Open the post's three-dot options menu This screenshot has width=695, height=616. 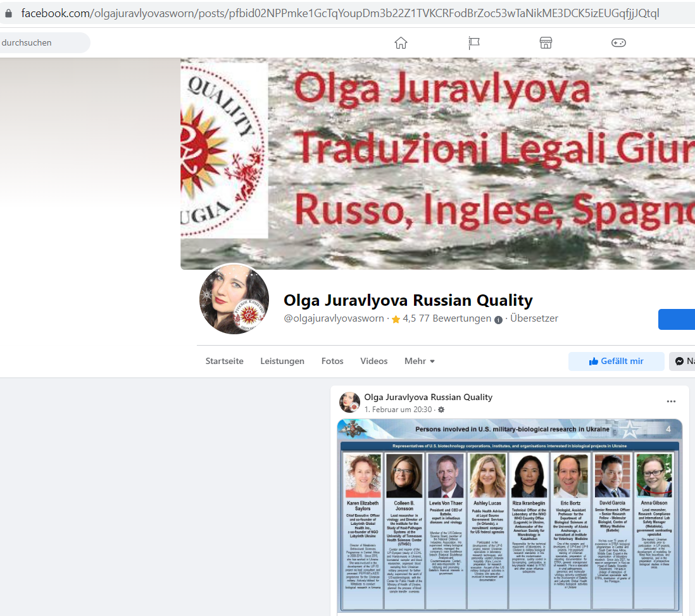[x=671, y=401]
